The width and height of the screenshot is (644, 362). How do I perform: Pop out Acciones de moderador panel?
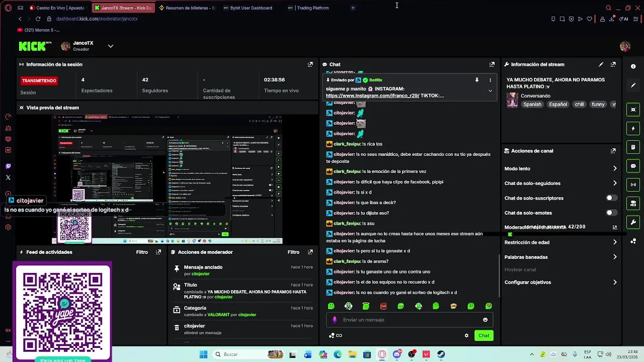point(310,252)
